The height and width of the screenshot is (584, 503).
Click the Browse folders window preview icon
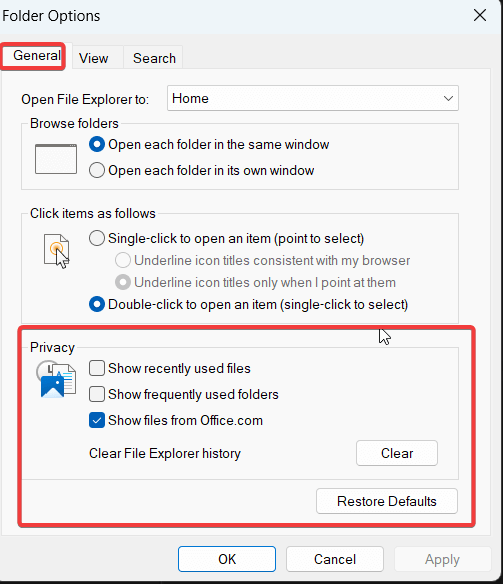coord(56,159)
